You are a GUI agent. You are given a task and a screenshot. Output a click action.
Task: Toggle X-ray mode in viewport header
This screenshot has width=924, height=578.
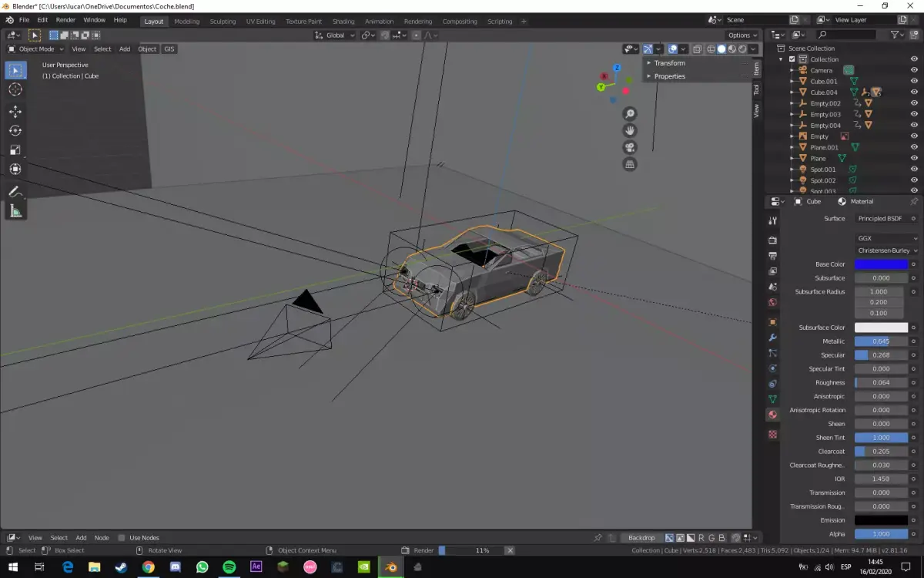coord(696,49)
